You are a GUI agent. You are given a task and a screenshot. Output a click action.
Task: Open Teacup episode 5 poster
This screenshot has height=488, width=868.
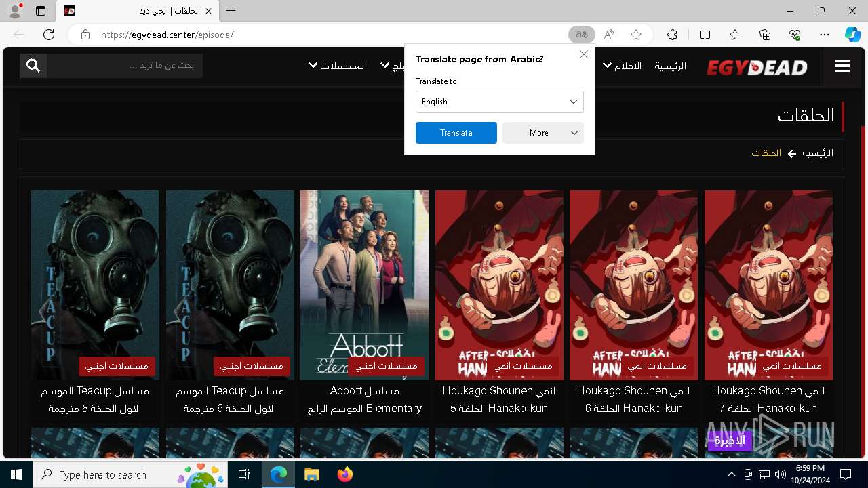95,285
